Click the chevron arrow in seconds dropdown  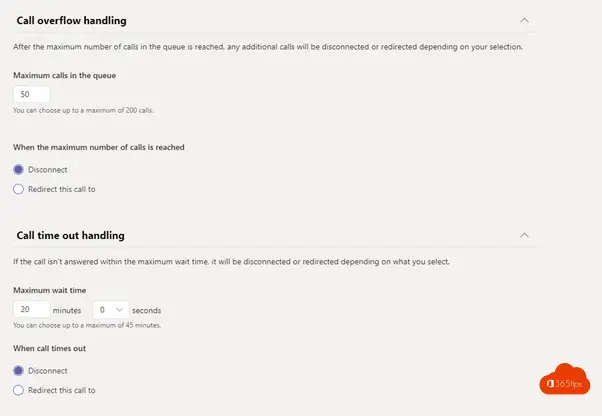119,310
